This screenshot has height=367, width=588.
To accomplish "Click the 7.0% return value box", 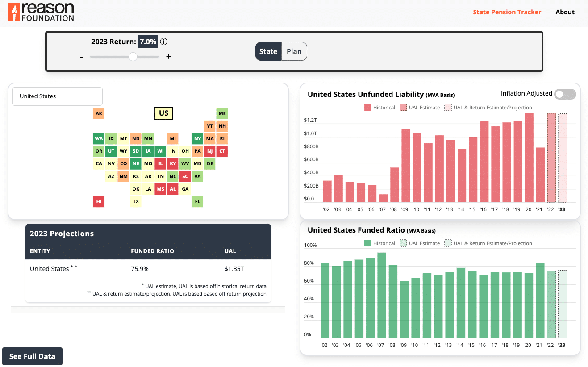I will pos(148,42).
